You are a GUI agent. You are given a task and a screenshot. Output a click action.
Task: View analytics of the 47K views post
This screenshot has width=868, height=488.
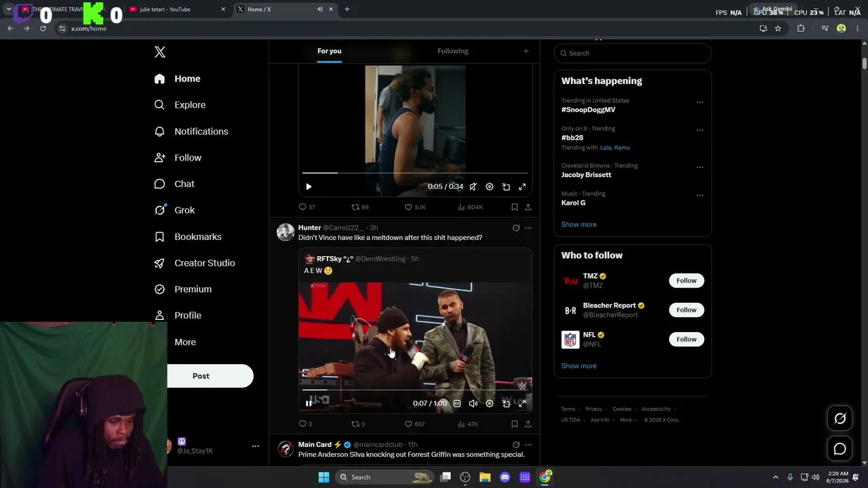point(462,424)
